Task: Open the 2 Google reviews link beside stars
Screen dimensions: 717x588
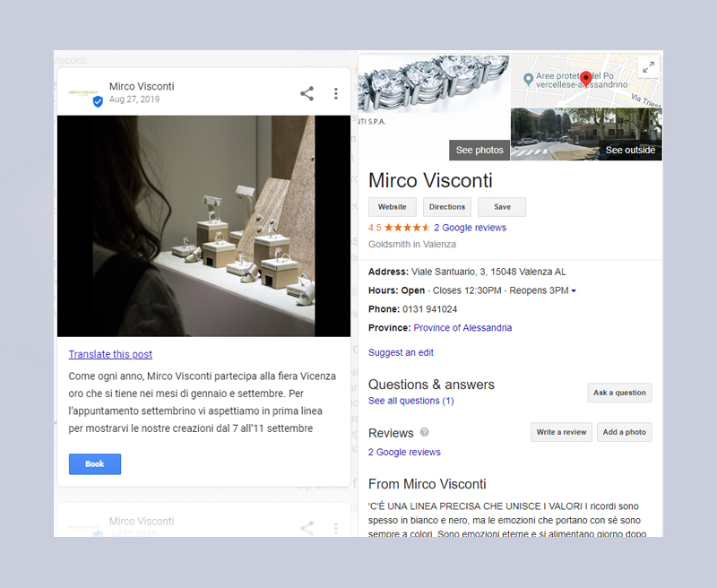Action: point(470,228)
